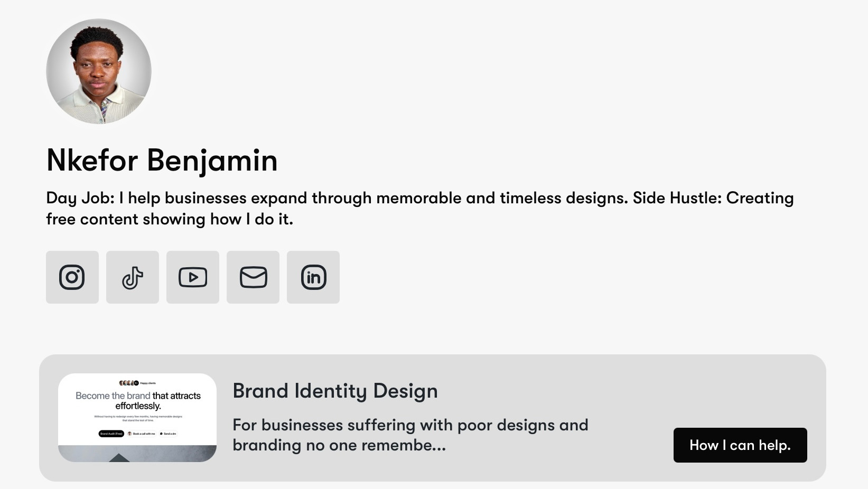Click the round profile photo of Nkefor Benjamin

click(99, 71)
